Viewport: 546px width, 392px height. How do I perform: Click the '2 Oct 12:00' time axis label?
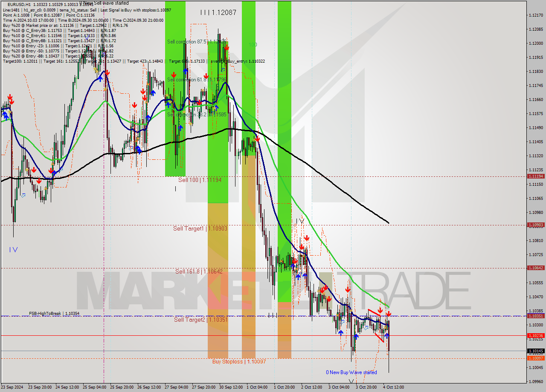tap(312, 387)
